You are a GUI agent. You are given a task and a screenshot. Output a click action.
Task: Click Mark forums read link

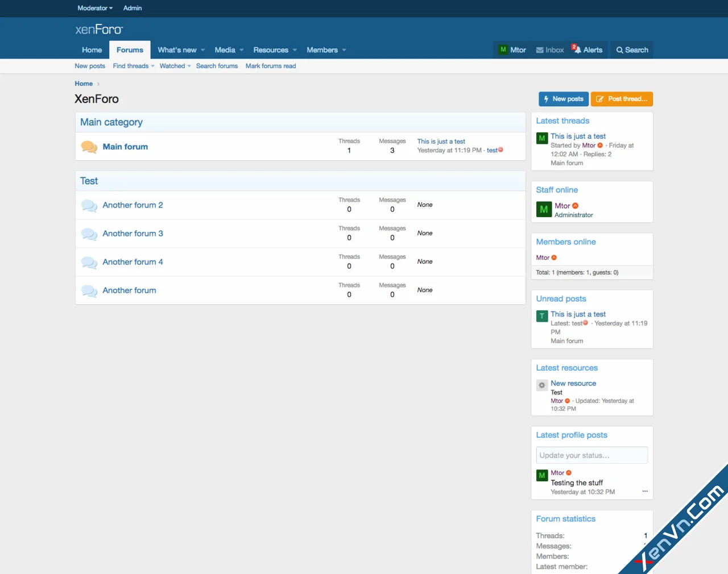(x=271, y=66)
